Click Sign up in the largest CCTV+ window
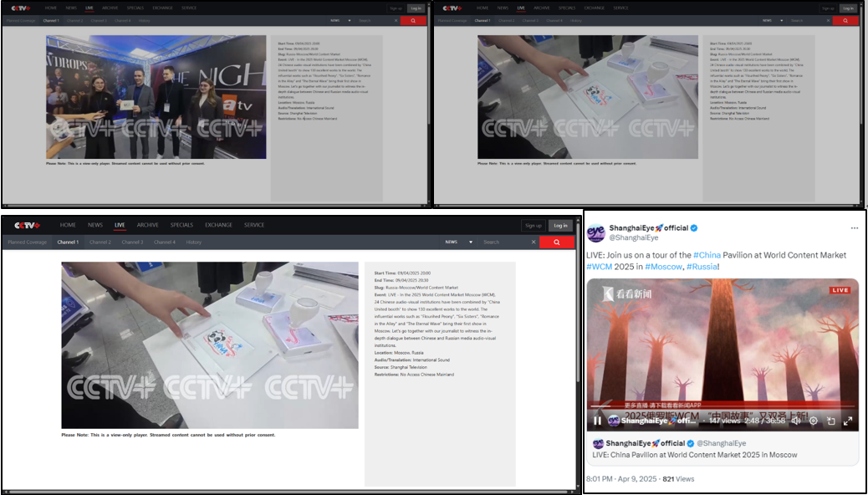868x495 pixels. click(x=533, y=226)
